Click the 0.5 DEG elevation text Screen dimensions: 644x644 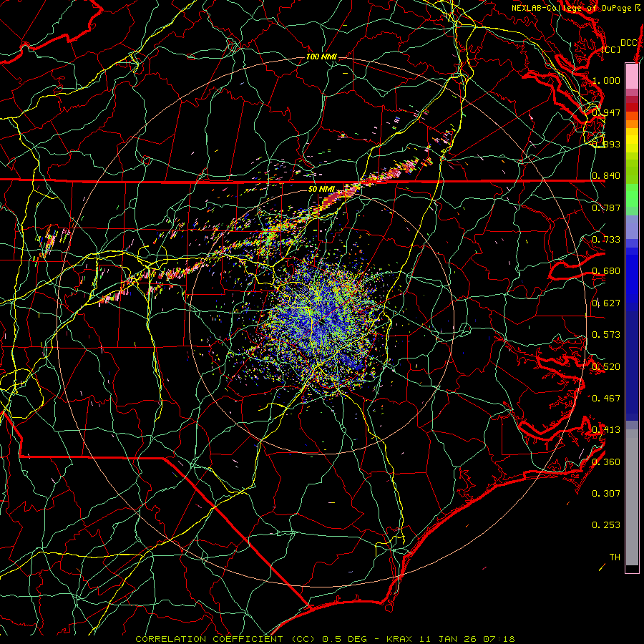(x=345, y=639)
